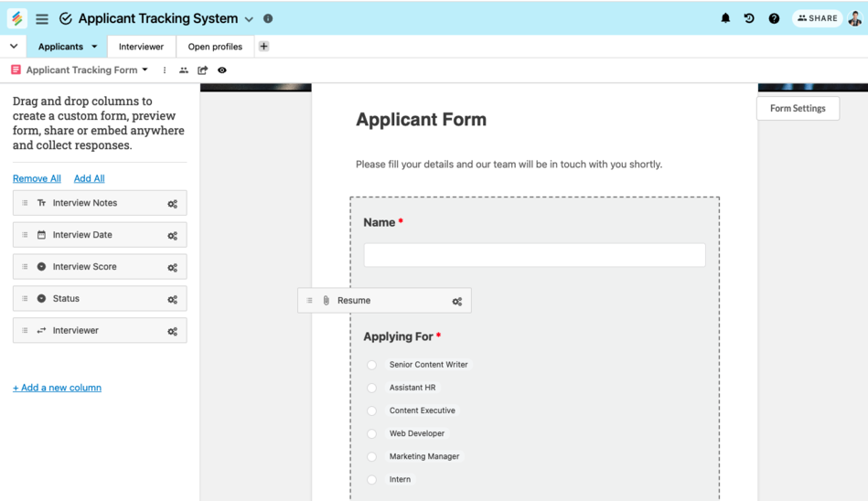Screen dimensions: 868x501
Task: Expand the Applicant Tracking System title dropdown
Action: click(x=249, y=19)
